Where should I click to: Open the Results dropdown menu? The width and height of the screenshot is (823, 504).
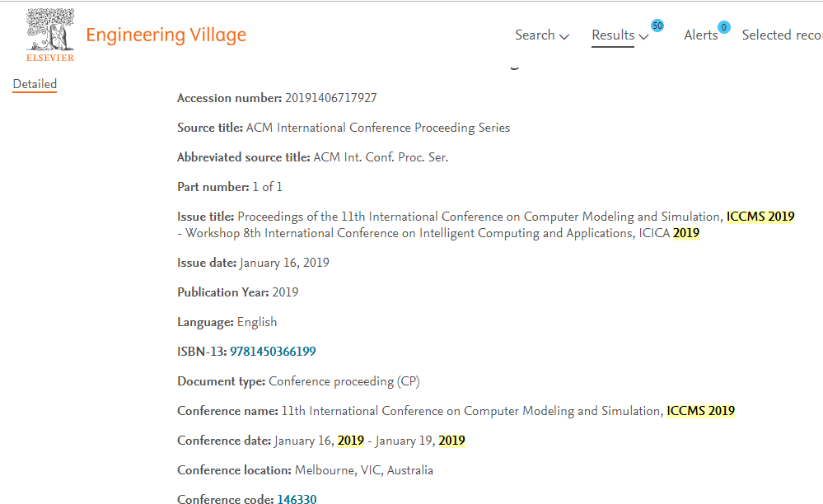pos(620,35)
